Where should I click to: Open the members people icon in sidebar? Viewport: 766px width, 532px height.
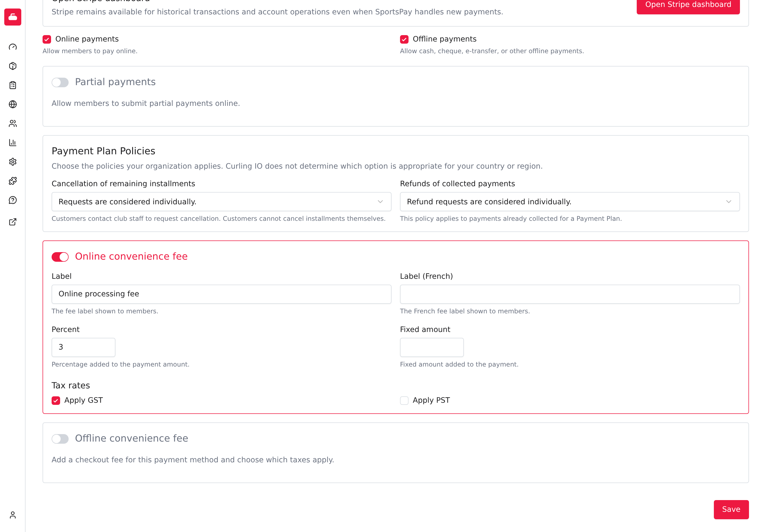13,124
